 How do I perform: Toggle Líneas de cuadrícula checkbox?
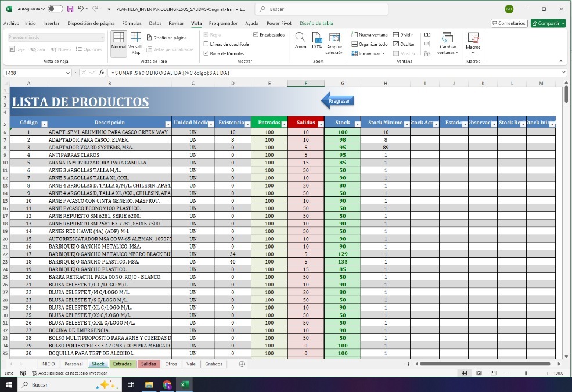coord(206,44)
